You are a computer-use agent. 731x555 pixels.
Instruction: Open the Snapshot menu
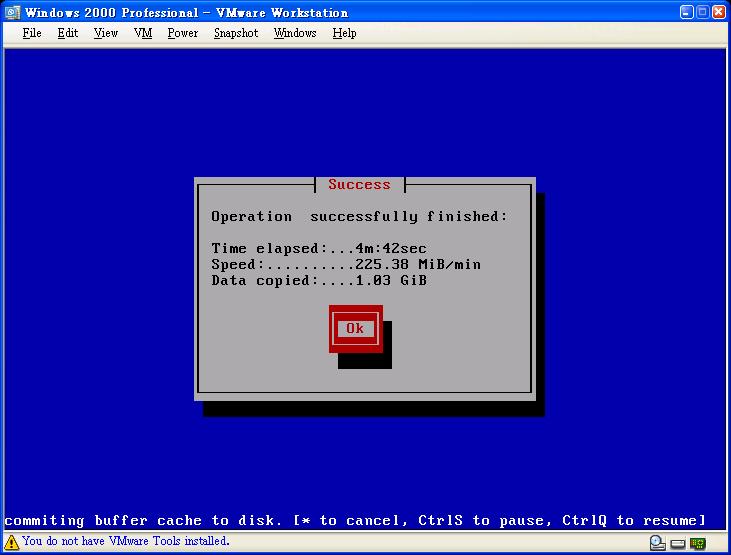click(236, 33)
